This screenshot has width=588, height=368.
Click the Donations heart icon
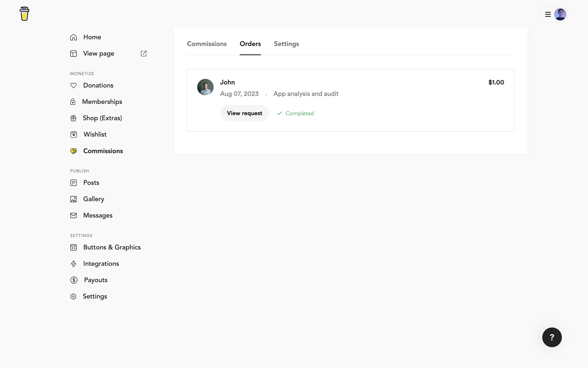pyautogui.click(x=73, y=86)
